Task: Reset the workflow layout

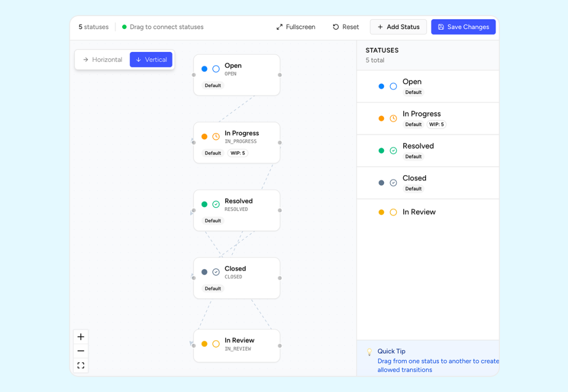Action: click(x=346, y=27)
